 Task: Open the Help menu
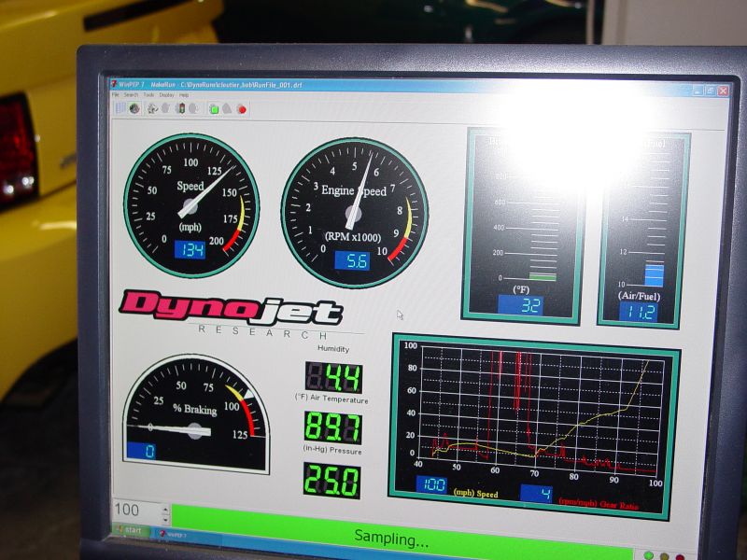point(184,95)
